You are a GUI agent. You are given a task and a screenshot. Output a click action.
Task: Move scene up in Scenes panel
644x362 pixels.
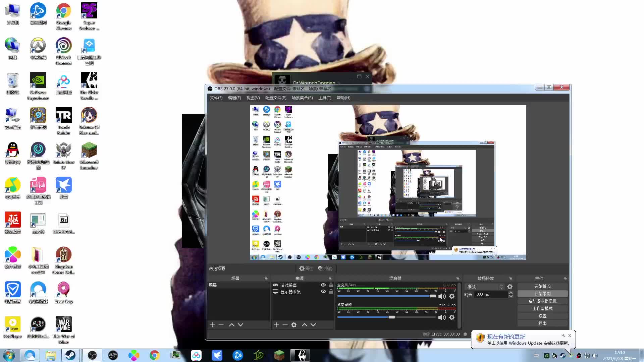tap(231, 325)
